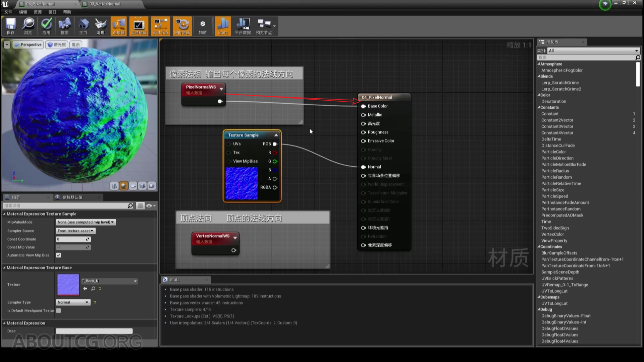Open the 搜索 search tool
644x362 pixels.
point(64,26)
